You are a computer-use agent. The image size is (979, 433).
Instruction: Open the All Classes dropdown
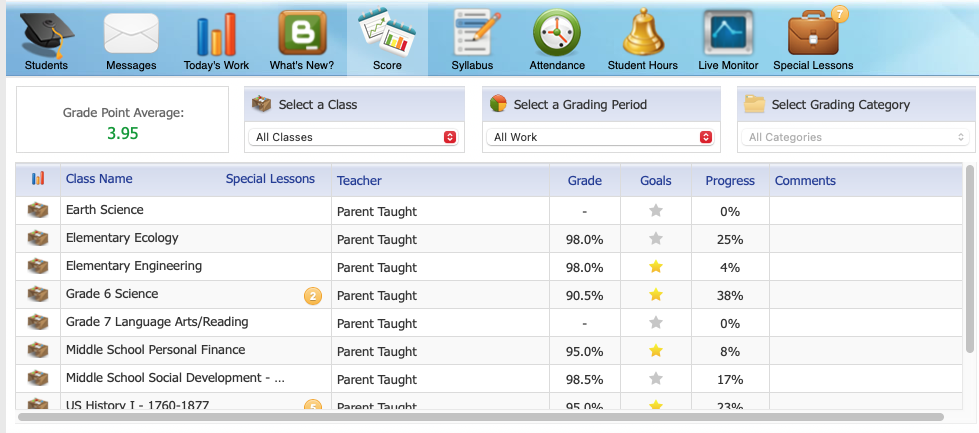pos(355,137)
